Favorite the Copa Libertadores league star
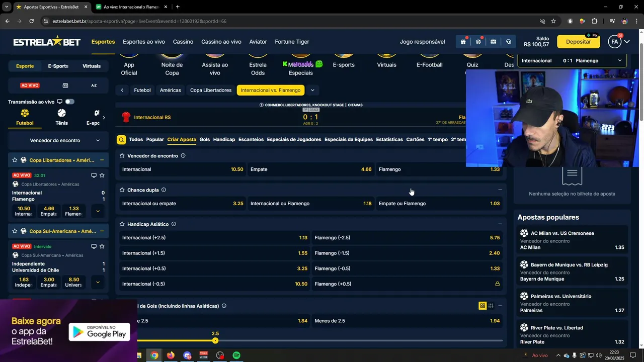 coord(15,160)
